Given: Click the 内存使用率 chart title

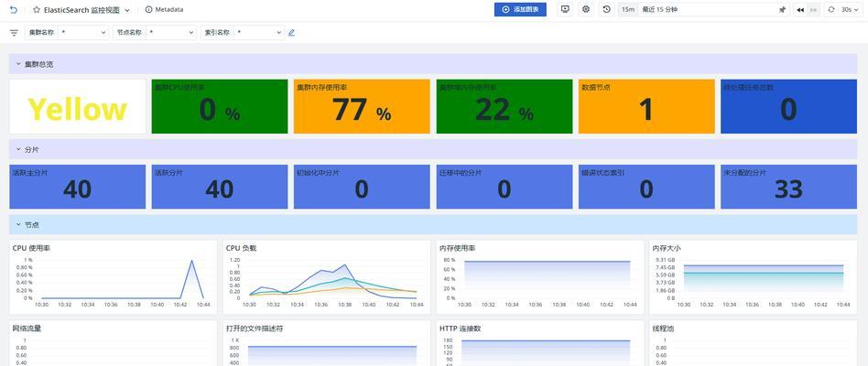Looking at the screenshot, I should 457,248.
